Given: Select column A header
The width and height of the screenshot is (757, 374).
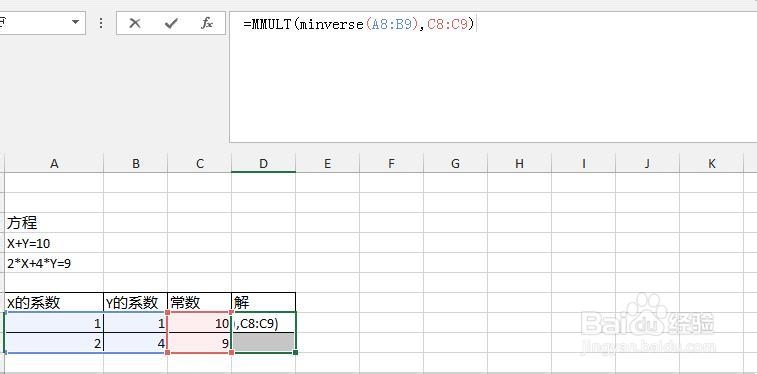Looking at the screenshot, I should click(54, 164).
